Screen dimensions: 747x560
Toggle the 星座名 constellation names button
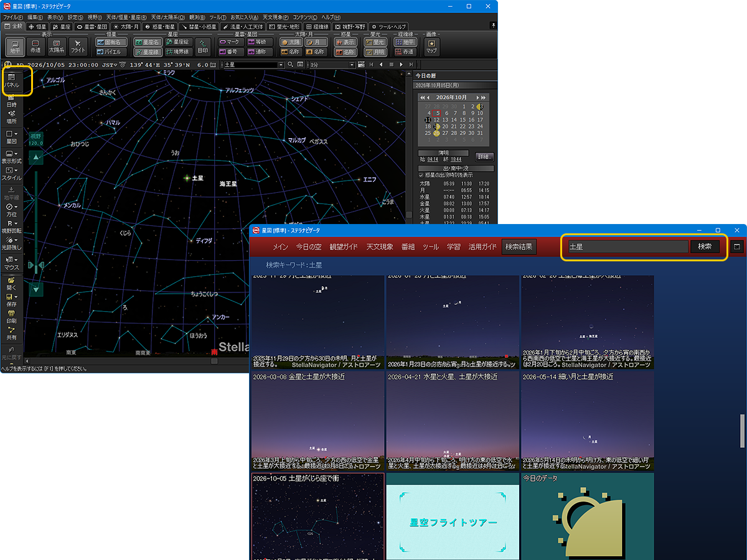[148, 42]
